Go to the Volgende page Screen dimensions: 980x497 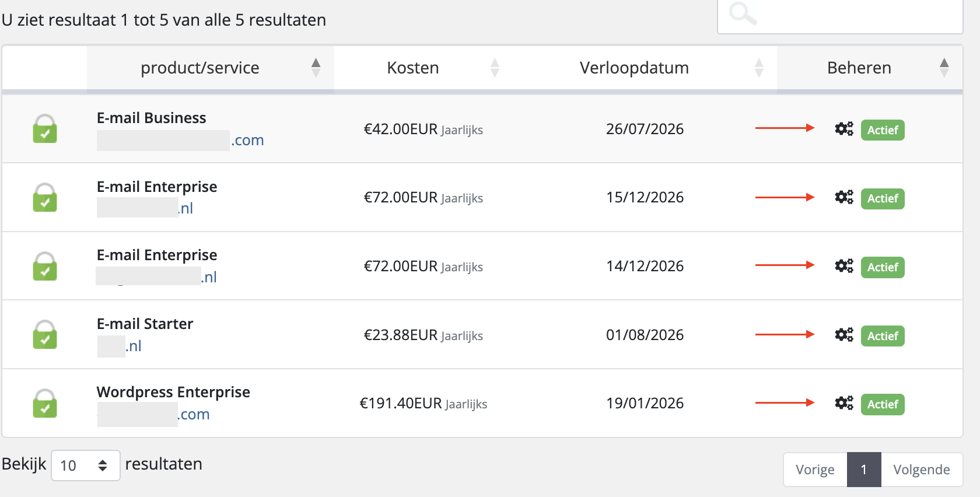(x=921, y=470)
